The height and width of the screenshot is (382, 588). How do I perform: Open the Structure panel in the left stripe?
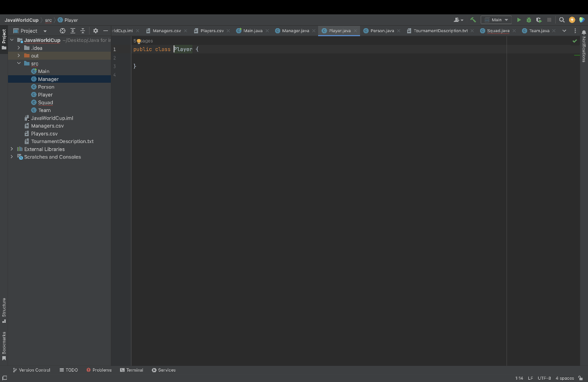click(x=3, y=308)
